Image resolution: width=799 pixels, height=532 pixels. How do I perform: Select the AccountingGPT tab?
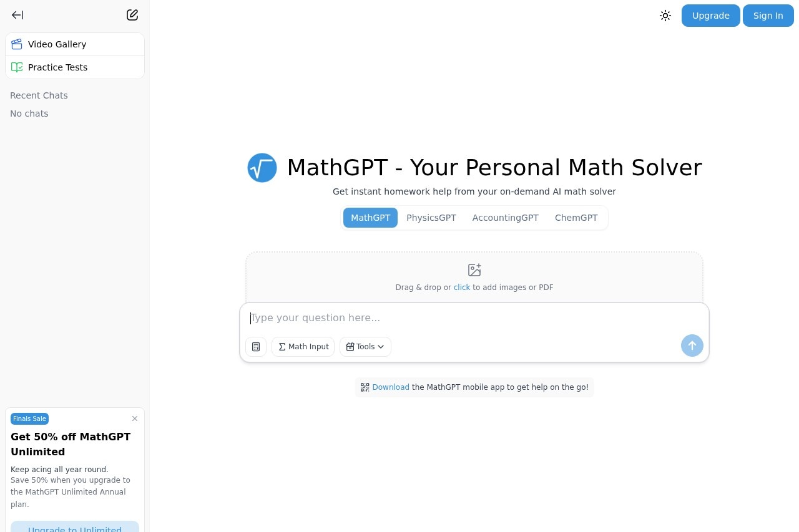tap(506, 218)
